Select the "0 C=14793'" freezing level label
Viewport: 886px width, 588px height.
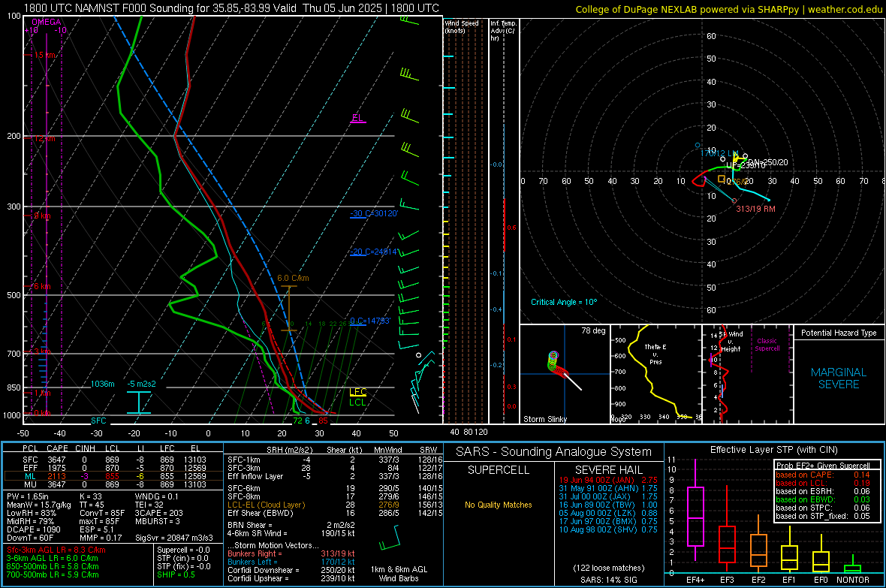click(x=370, y=321)
